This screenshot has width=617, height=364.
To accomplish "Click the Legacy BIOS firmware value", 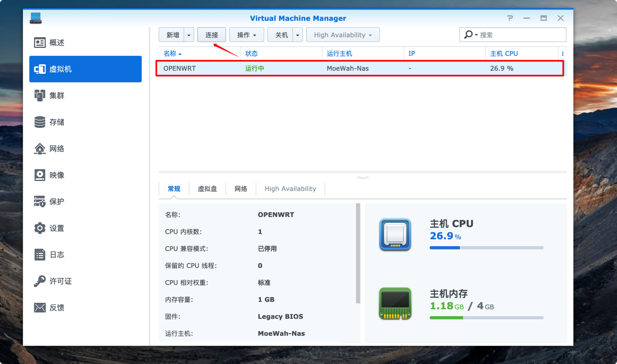I will [280, 316].
